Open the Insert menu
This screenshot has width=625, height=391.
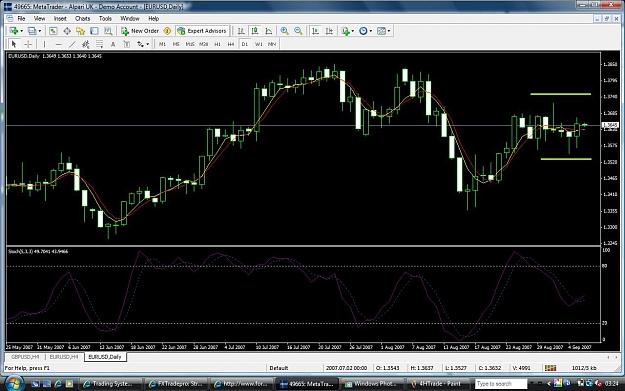pyautogui.click(x=60, y=18)
